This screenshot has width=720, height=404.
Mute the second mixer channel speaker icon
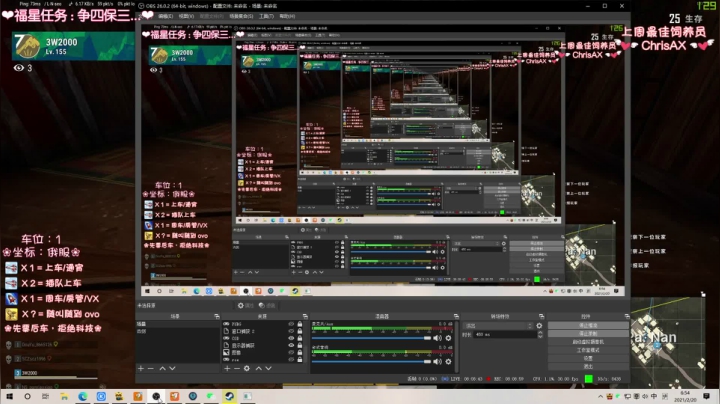pyautogui.click(x=438, y=361)
